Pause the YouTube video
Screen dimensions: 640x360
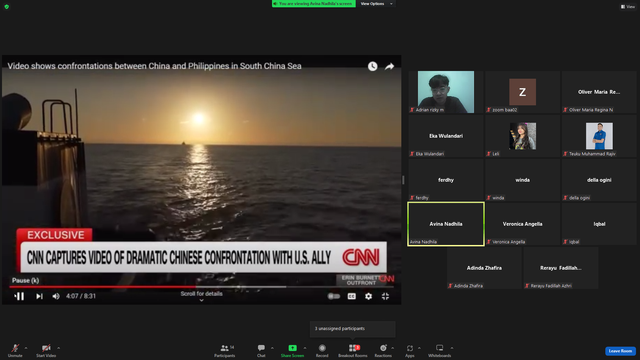(19, 296)
